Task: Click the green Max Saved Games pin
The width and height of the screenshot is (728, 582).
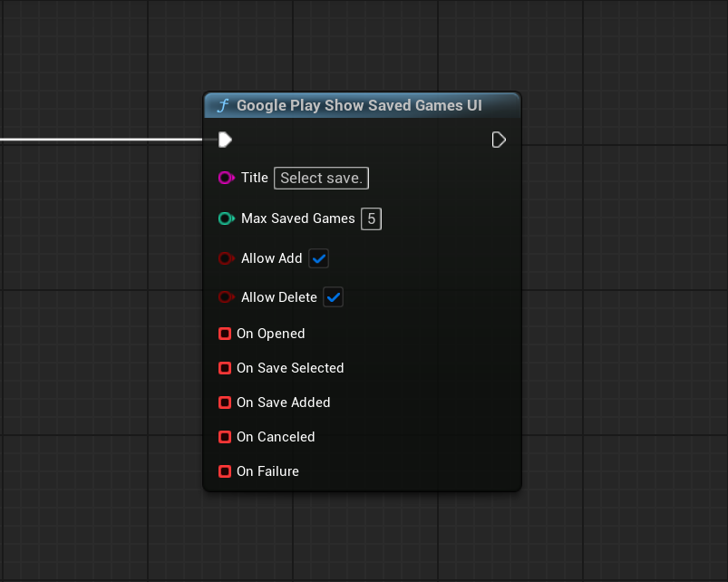Action: (226, 218)
